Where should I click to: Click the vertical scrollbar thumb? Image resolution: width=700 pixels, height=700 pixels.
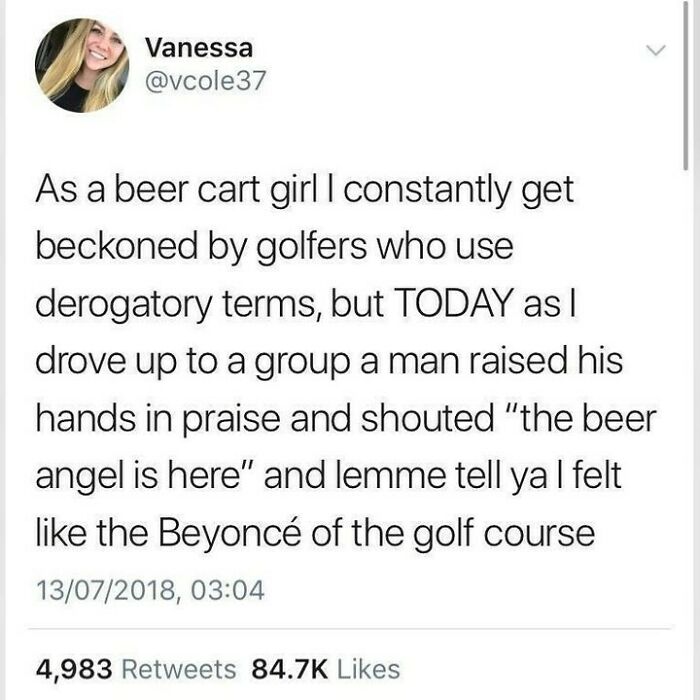click(685, 85)
